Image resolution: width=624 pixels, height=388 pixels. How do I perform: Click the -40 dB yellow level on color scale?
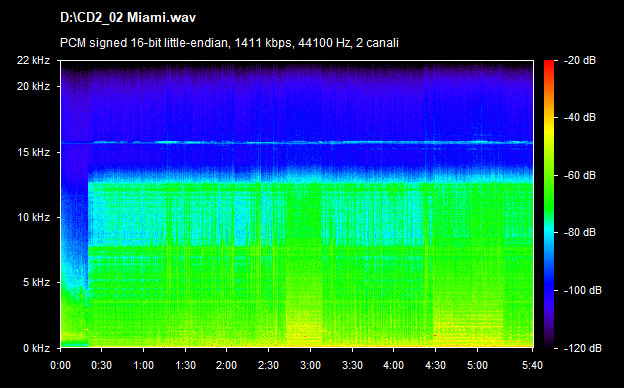pos(549,118)
